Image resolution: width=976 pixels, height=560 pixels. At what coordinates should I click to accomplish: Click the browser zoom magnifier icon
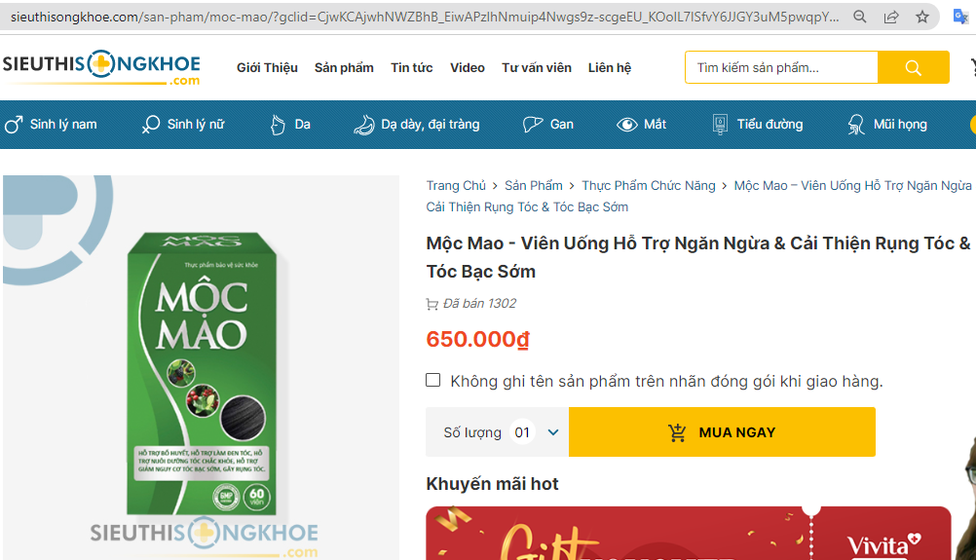pyautogui.click(x=860, y=18)
